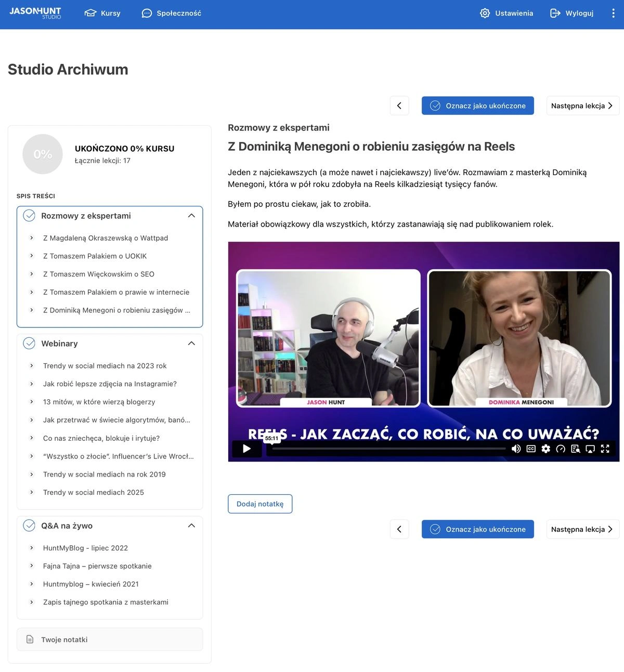Click arrow bullet before Trendy w social mediach 2025
This screenshot has height=672, width=624.
(31, 492)
